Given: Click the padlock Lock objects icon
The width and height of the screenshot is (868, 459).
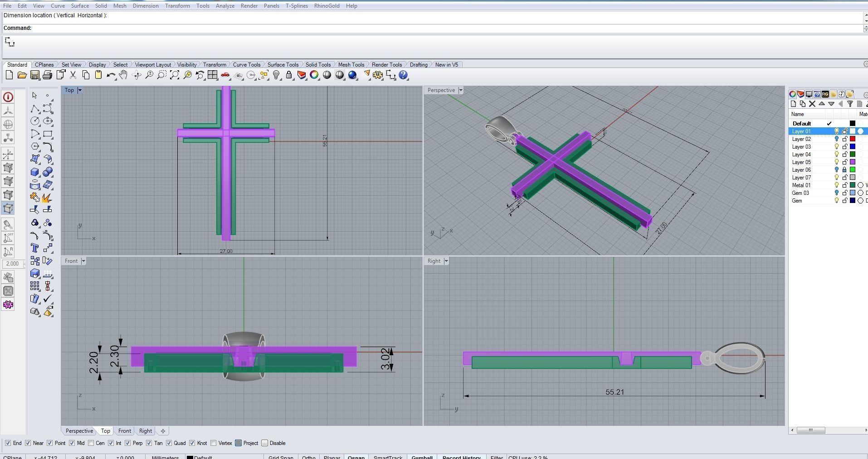Looking at the screenshot, I should point(289,75).
